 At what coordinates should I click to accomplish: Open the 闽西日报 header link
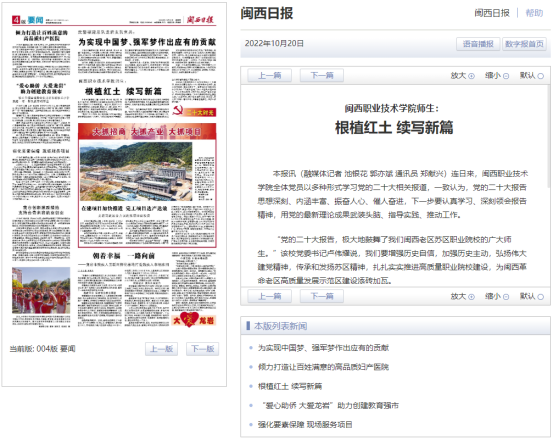point(492,13)
